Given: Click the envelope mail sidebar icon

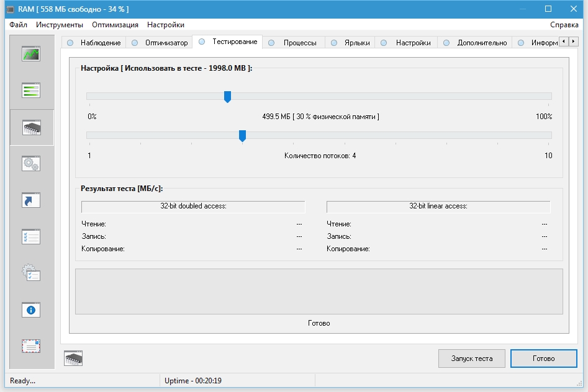Looking at the screenshot, I should click(31, 345).
